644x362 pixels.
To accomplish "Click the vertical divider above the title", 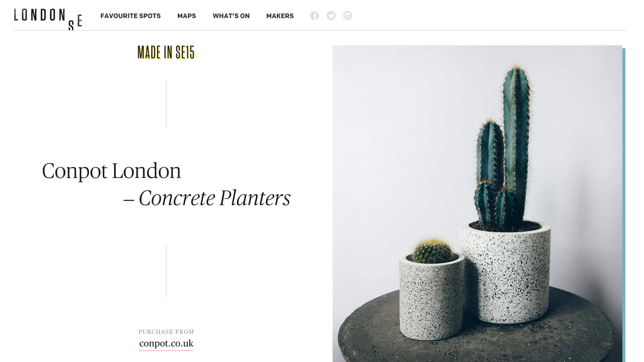I will pyautogui.click(x=166, y=104).
